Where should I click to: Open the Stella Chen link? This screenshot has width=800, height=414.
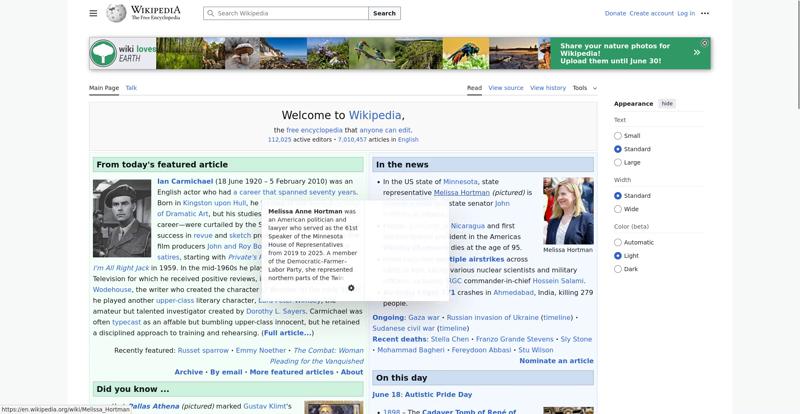[449, 339]
